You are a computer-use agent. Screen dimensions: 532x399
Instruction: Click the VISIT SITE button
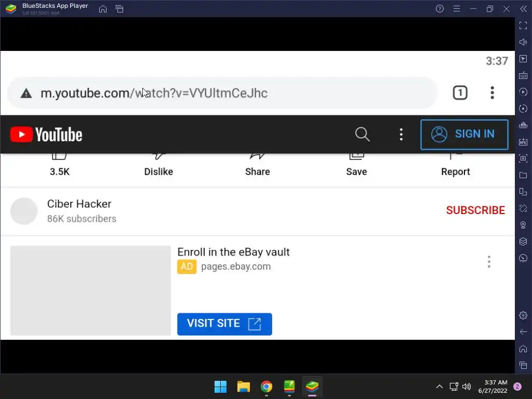pyautogui.click(x=224, y=324)
